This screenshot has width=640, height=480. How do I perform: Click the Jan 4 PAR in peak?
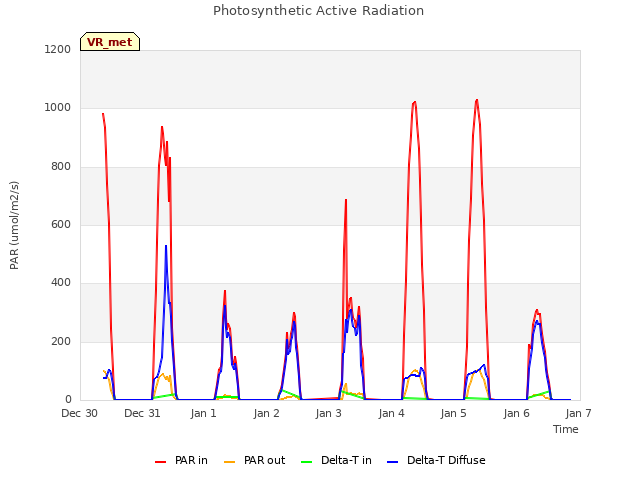click(415, 102)
